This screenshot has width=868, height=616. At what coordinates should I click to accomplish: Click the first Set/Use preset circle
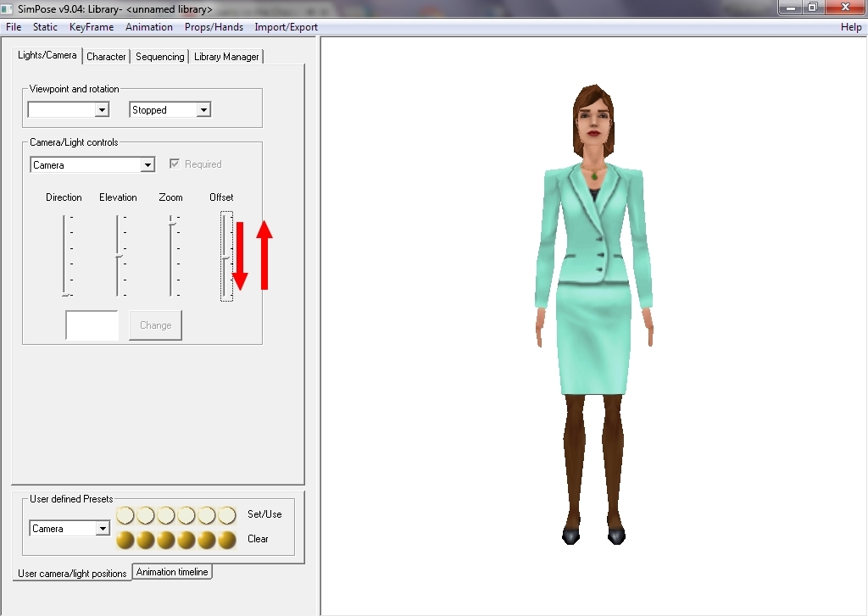click(125, 515)
